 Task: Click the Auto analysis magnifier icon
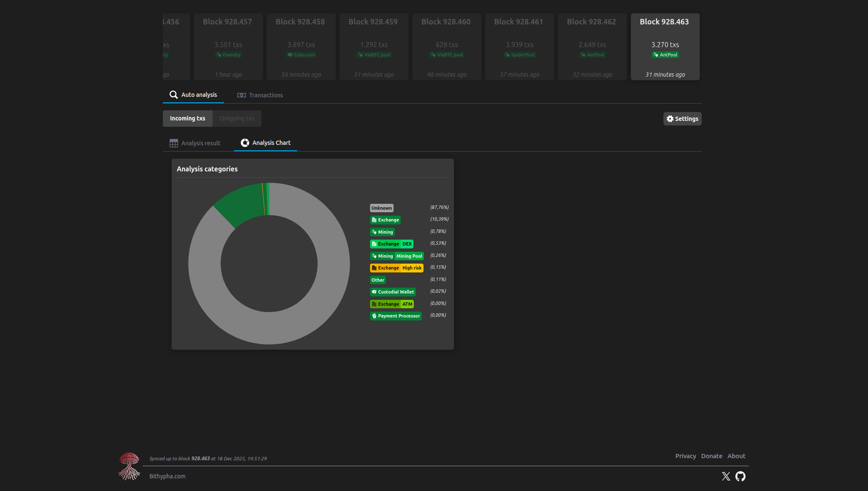[x=173, y=95]
